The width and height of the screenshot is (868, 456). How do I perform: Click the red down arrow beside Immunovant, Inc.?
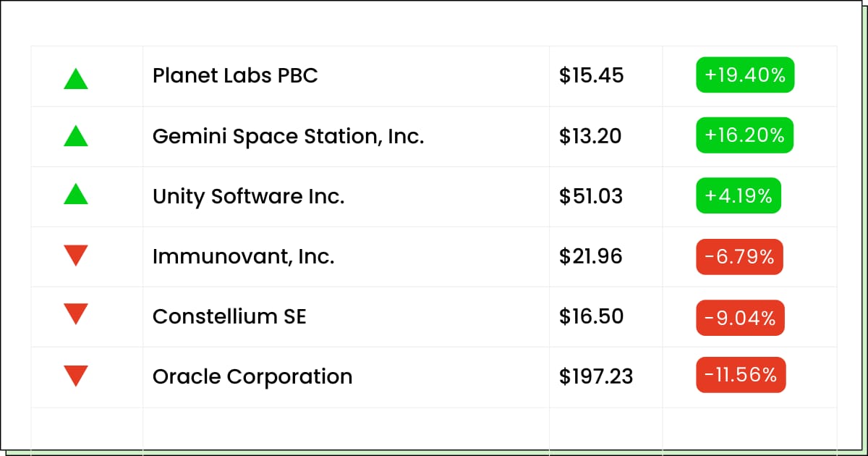click(x=76, y=256)
